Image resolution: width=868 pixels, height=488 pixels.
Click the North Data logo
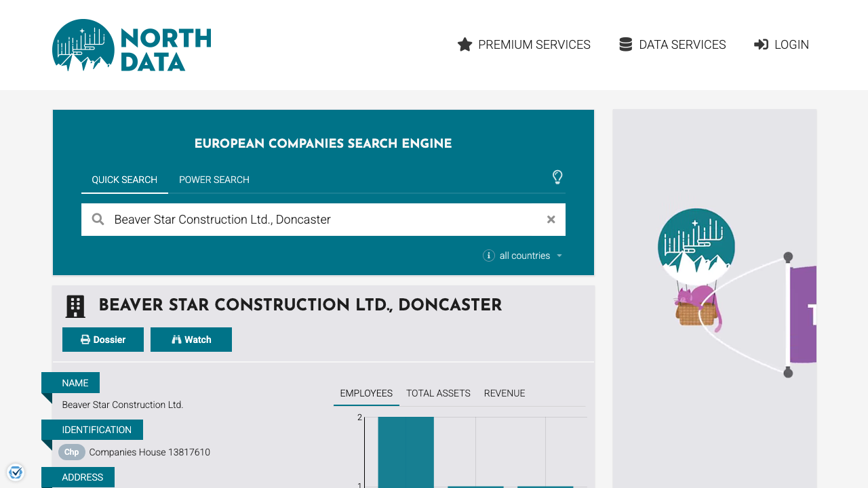click(131, 45)
